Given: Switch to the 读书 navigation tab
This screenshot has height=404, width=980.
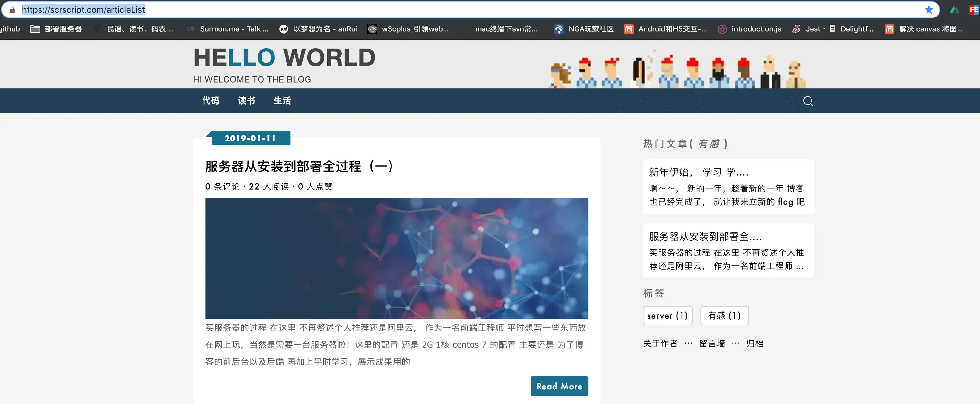Looking at the screenshot, I should click(246, 101).
